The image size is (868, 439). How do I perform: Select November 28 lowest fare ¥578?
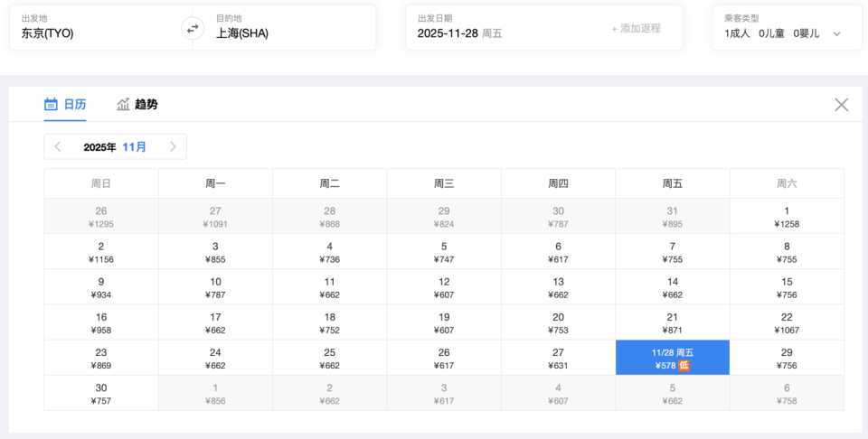[672, 358]
